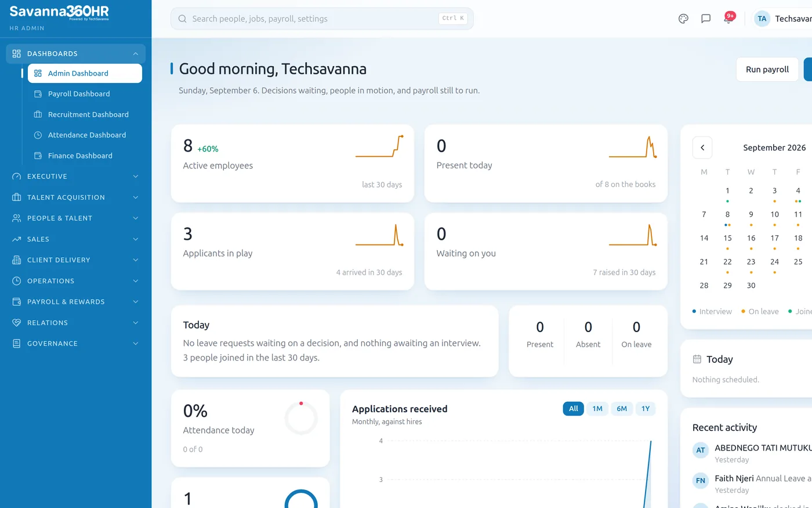Expand the People & Talent chevron
Viewport: 812px width, 508px height.
coord(135,218)
